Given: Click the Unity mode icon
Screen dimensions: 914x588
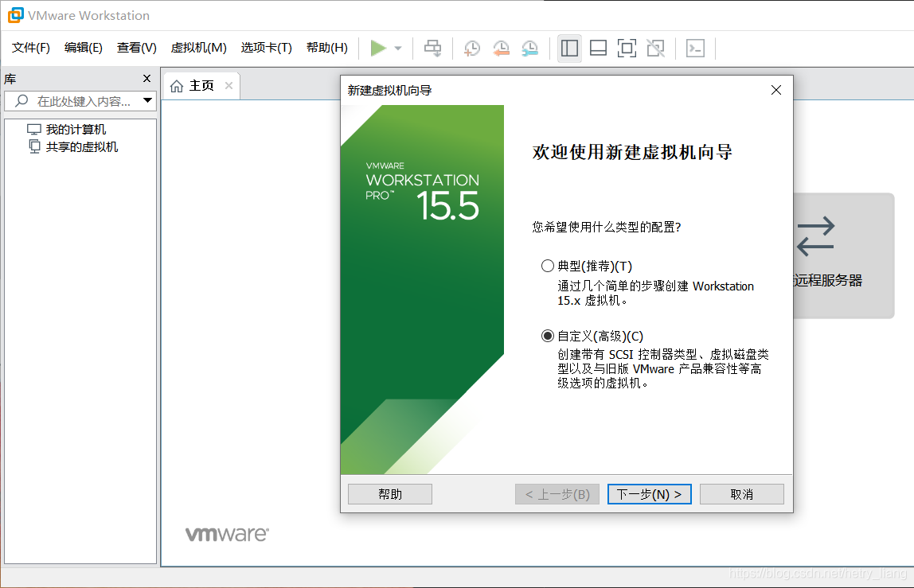Looking at the screenshot, I should (x=656, y=48).
